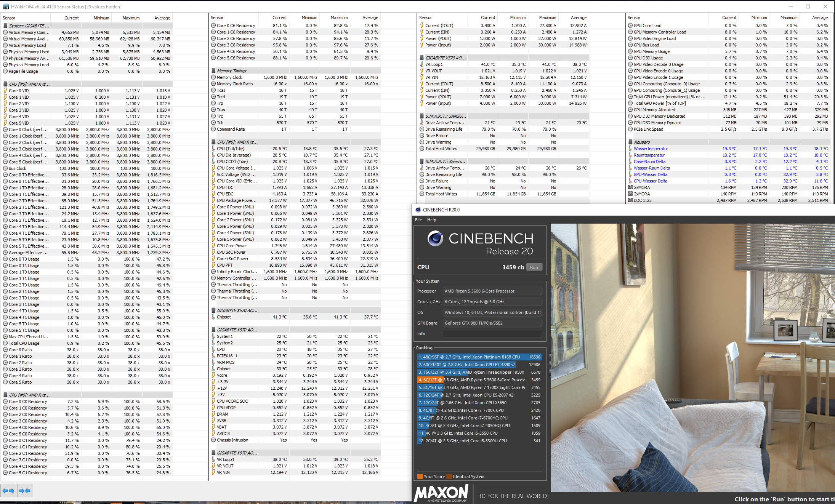The image size is (835, 504).
Task: Collapse the Memory Timings sensor group
Action: [x=232, y=71]
